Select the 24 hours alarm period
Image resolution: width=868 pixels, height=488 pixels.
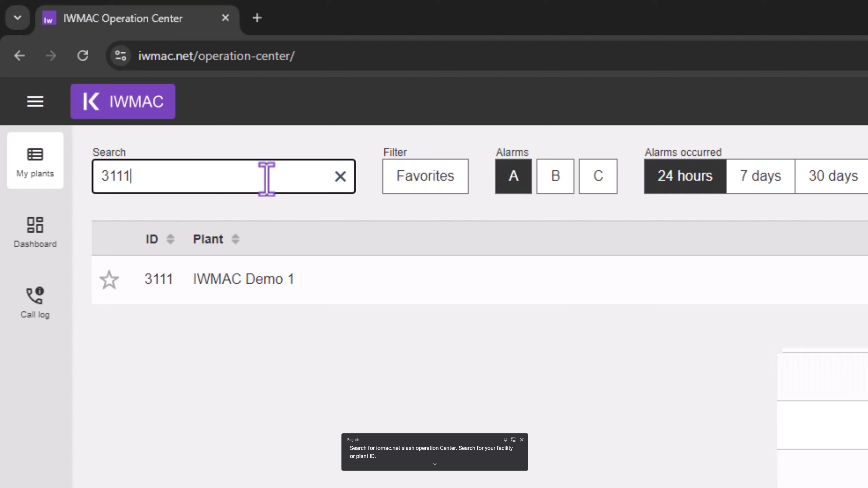tap(685, 176)
